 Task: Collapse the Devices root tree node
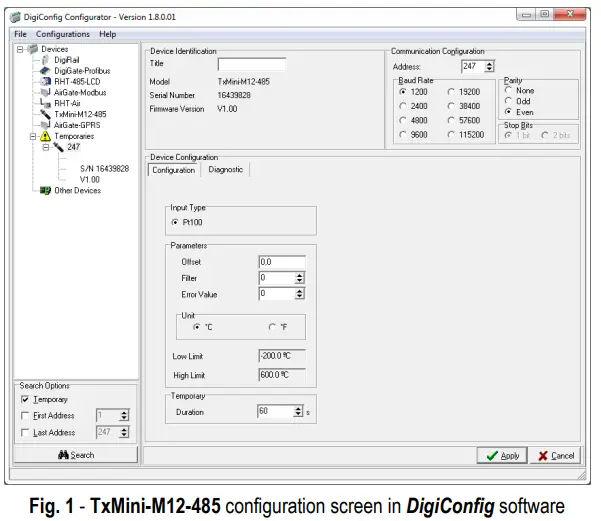pos(20,49)
